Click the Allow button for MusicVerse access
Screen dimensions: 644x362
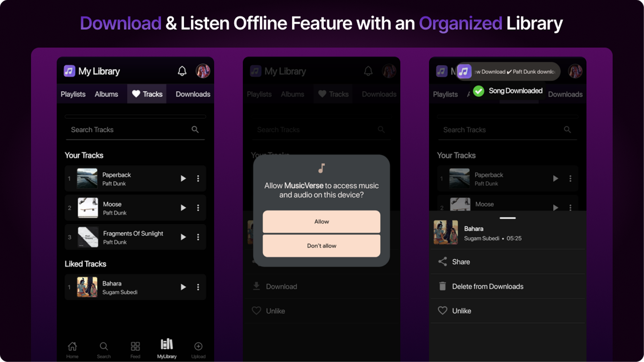[321, 221]
